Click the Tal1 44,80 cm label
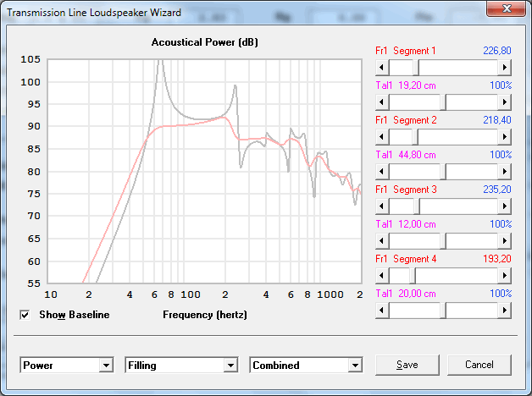 (406, 155)
